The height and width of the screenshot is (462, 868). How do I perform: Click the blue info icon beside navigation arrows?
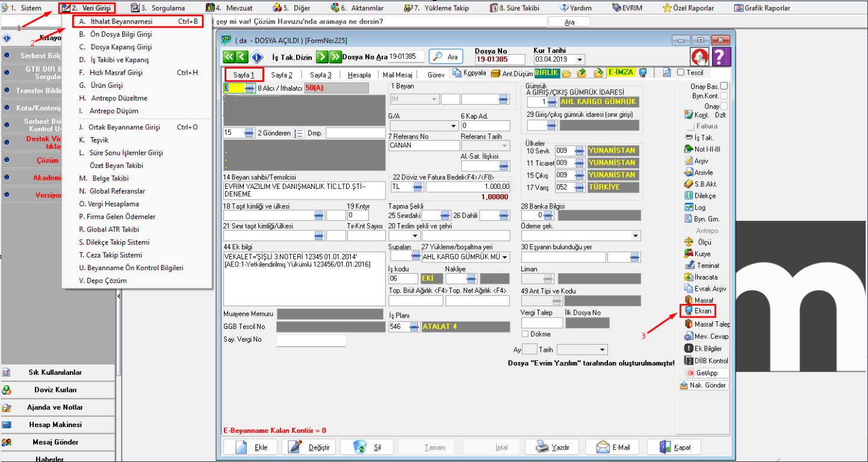click(256, 57)
